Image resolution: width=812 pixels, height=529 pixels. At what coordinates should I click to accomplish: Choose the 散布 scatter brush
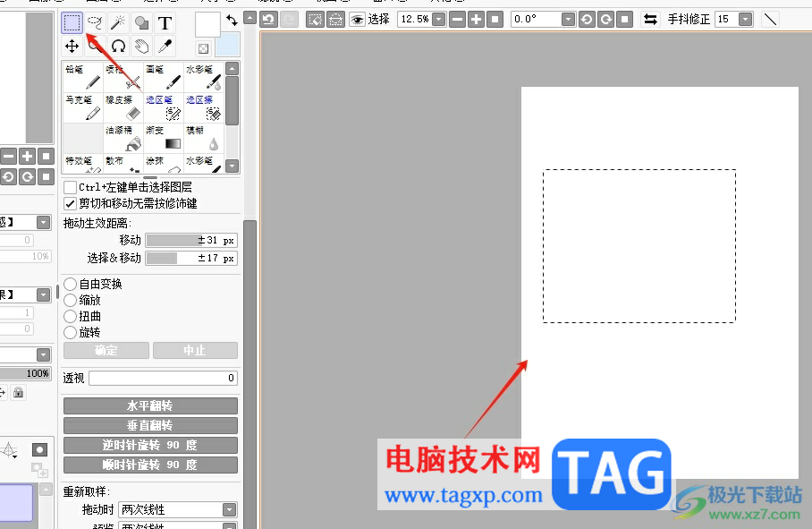point(123,163)
